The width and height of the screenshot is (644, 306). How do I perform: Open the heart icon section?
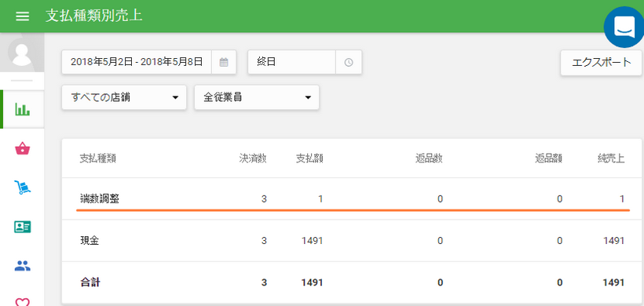point(22,302)
